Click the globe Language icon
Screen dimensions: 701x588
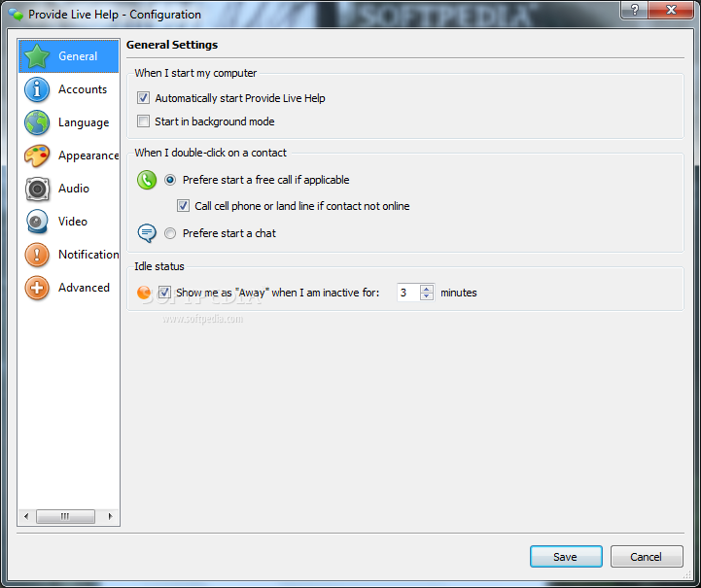[37, 122]
